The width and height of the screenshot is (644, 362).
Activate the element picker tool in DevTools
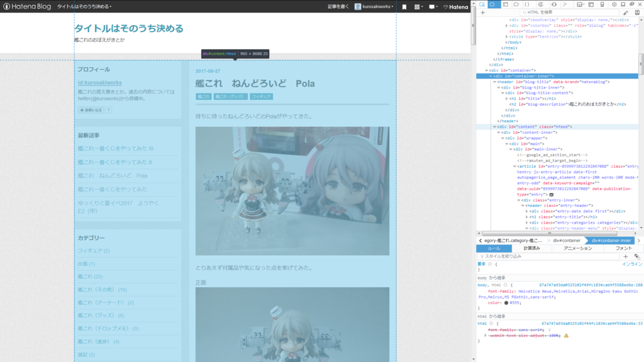coord(482,4)
